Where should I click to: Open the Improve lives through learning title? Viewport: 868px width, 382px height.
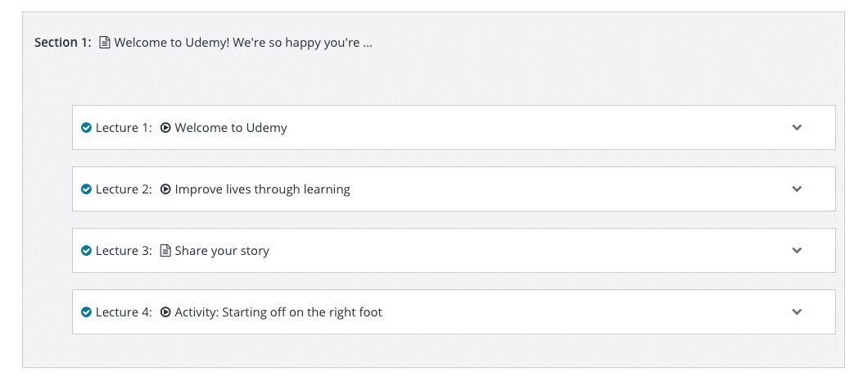point(262,189)
